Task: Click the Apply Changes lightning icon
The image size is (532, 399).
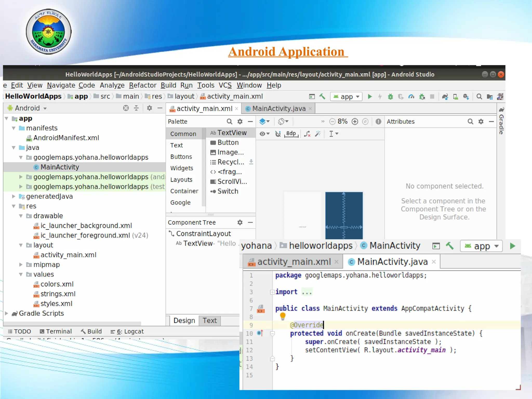Action: coord(380,97)
